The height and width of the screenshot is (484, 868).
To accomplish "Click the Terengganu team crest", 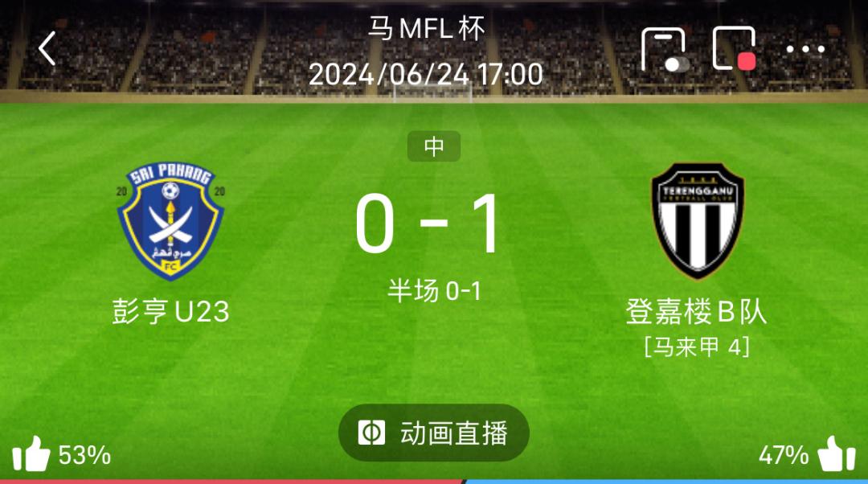I will coord(697,221).
